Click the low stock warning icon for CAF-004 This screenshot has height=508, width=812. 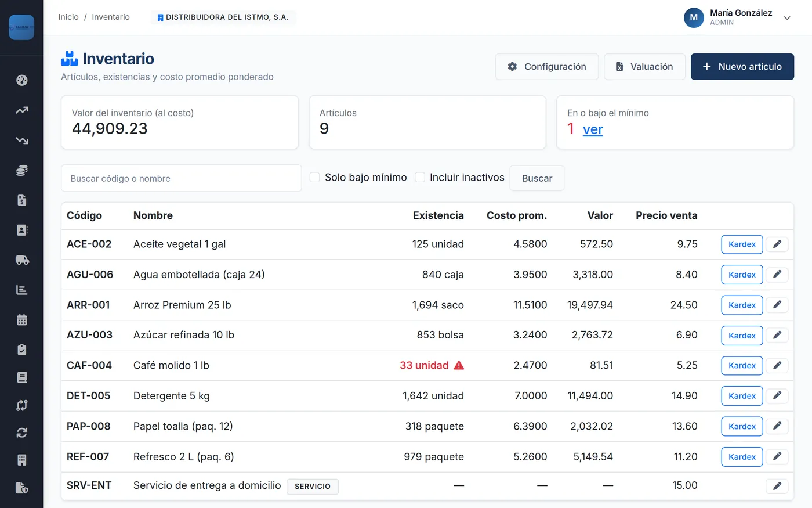click(x=459, y=365)
